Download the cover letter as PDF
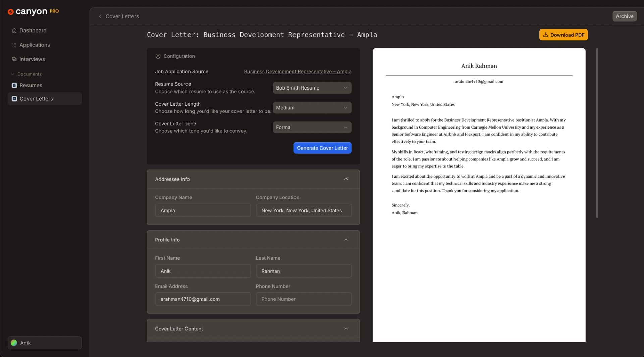Image resolution: width=644 pixels, height=357 pixels. (563, 35)
